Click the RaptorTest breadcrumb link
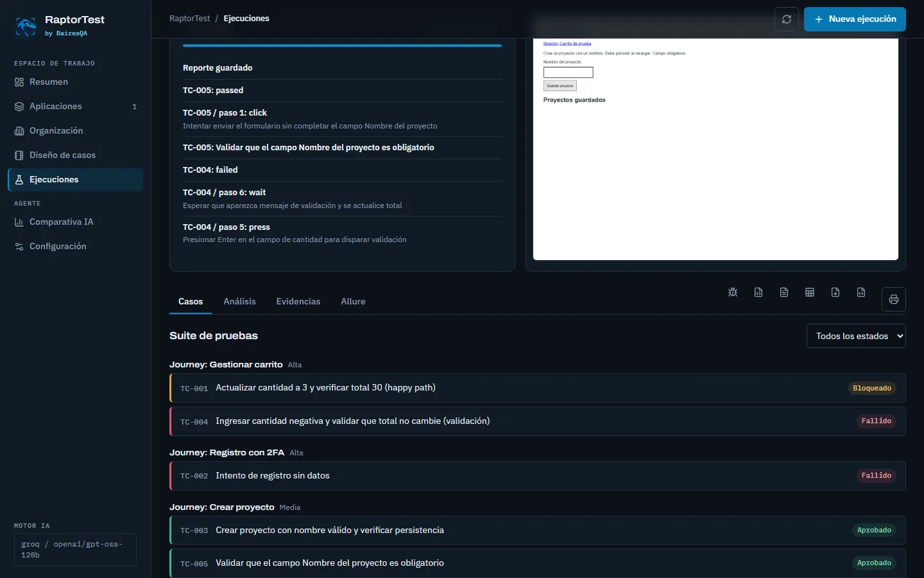The image size is (924, 578). pos(189,19)
